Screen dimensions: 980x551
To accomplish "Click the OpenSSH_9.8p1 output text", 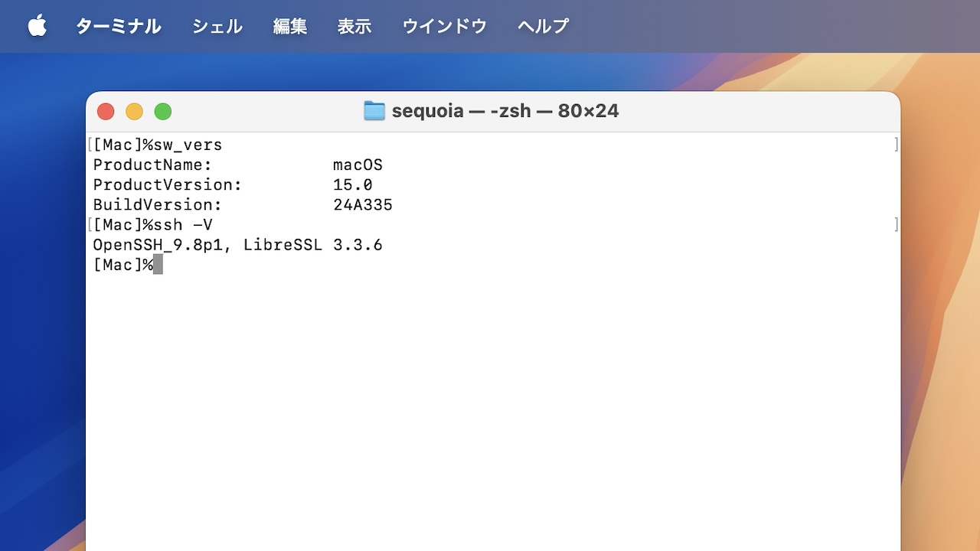I will (162, 245).
